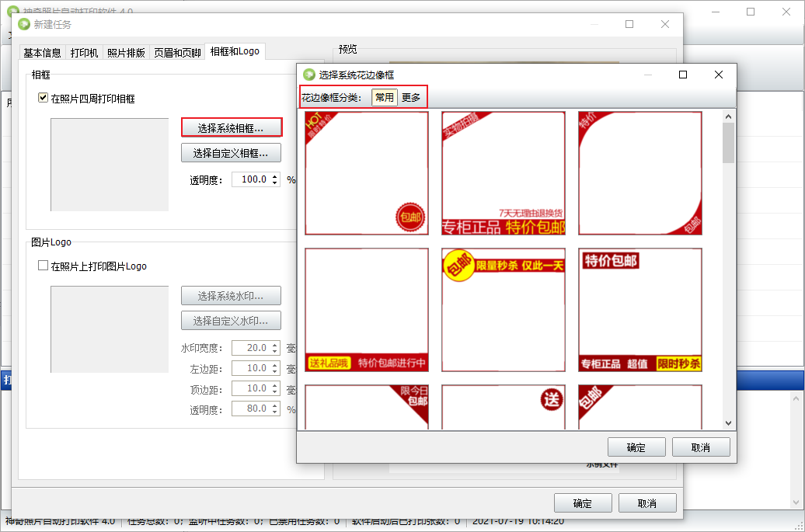This screenshot has width=805, height=532.
Task: Pick the 特价 corner frame thumbnail
Action: 639,173
